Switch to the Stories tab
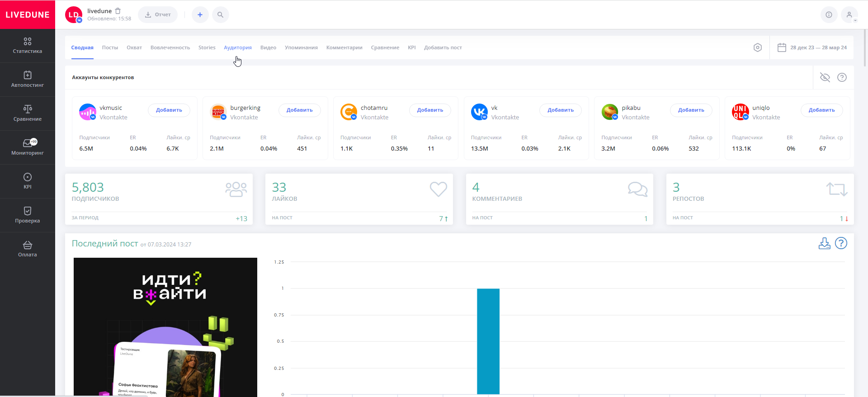 coord(207,47)
